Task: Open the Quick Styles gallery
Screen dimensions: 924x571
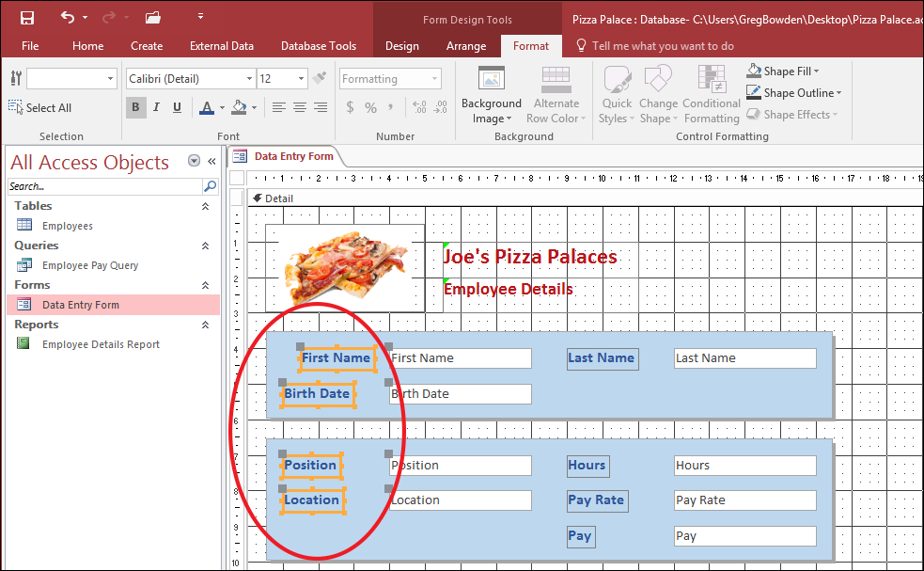Action: coord(617,96)
